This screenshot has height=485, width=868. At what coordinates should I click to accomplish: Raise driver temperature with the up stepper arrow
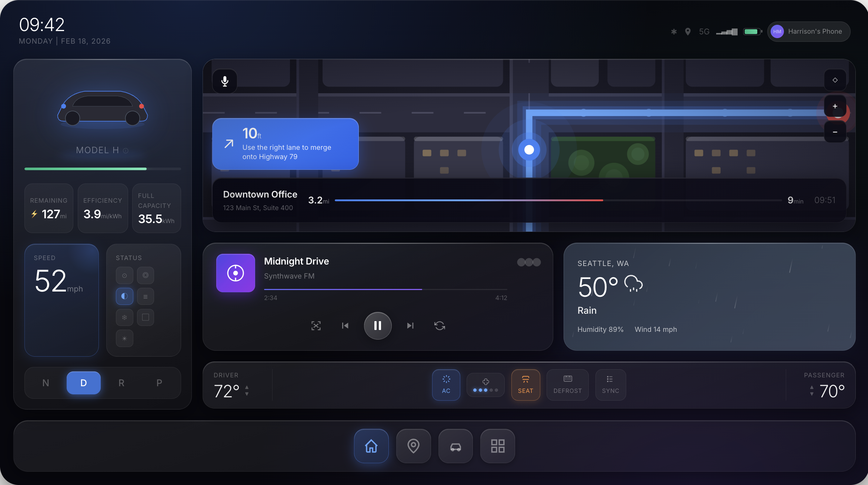pos(247,387)
